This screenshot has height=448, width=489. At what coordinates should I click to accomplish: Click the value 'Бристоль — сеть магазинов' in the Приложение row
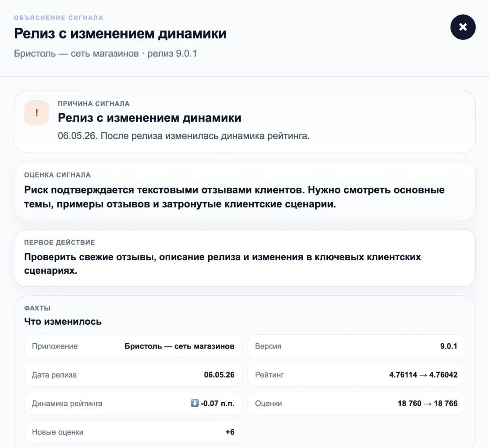tap(179, 346)
